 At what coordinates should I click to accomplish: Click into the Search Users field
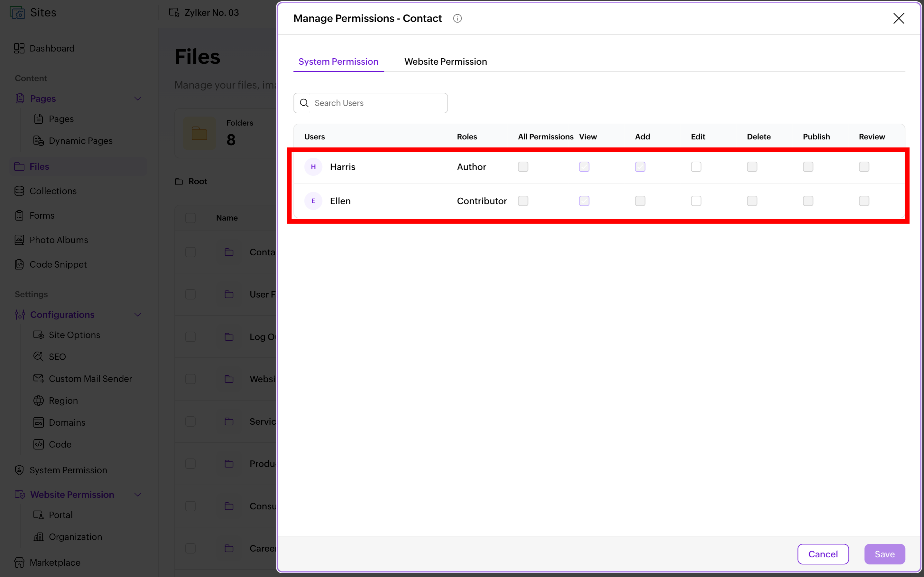370,103
